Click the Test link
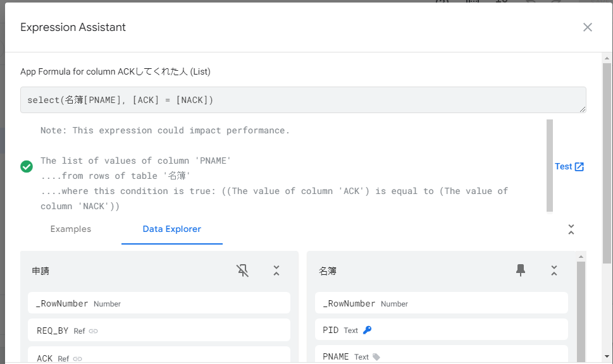This screenshot has height=364, width=613. [564, 166]
